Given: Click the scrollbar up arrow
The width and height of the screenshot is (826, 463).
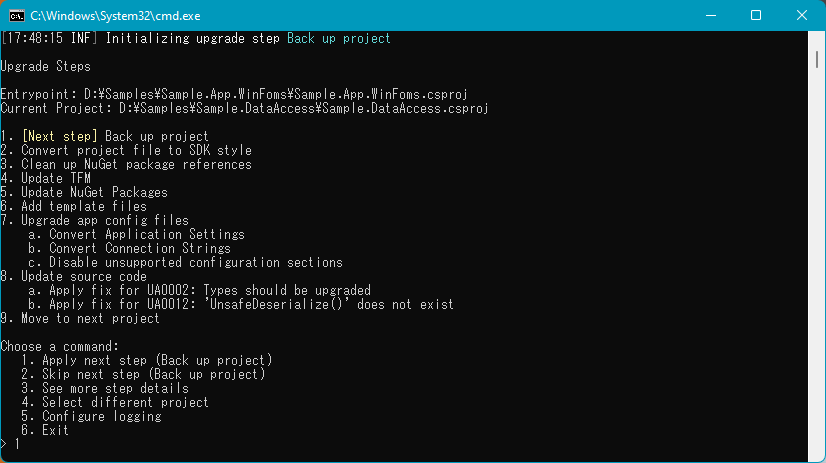Looking at the screenshot, I should (x=818, y=38).
